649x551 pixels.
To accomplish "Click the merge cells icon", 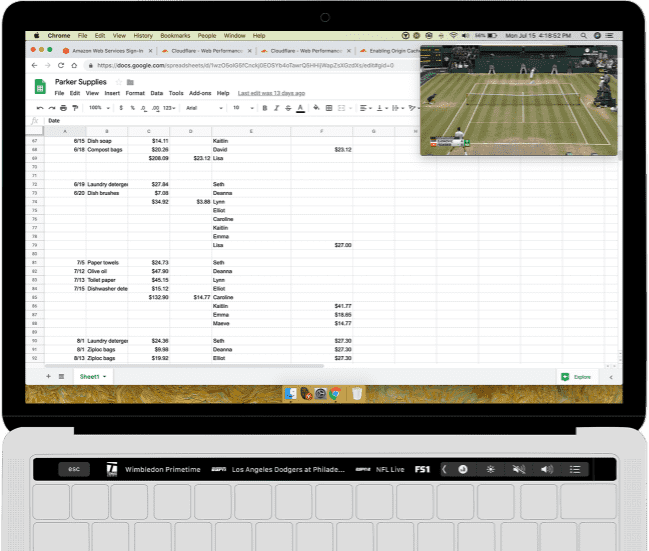I will click(341, 108).
